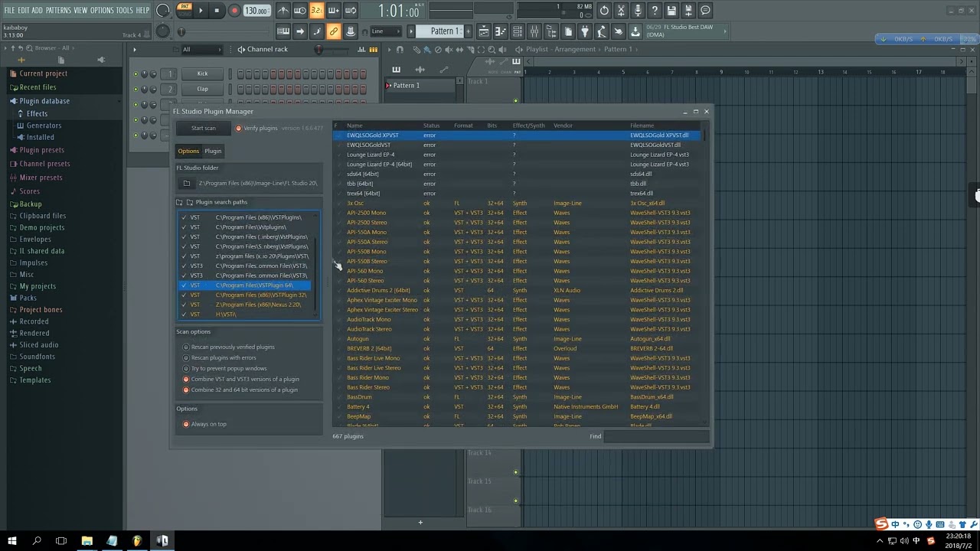Open the view plugin picker plug icon

(x=585, y=31)
